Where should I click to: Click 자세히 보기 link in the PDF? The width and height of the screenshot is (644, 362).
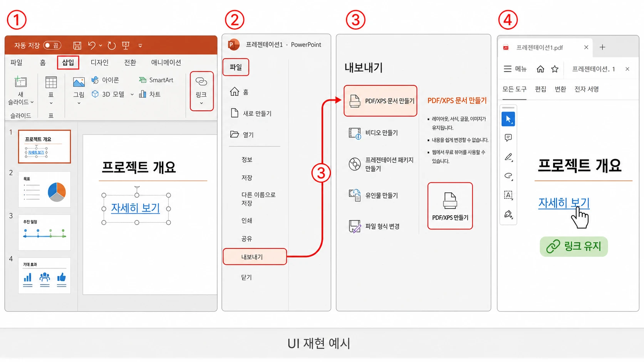coord(564,203)
